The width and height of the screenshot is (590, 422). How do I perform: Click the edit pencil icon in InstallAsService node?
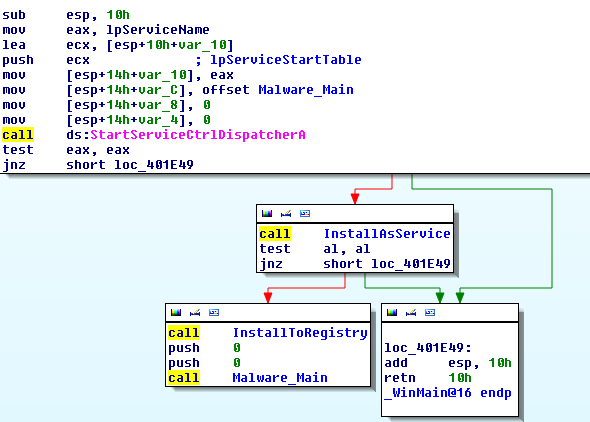pos(286,214)
